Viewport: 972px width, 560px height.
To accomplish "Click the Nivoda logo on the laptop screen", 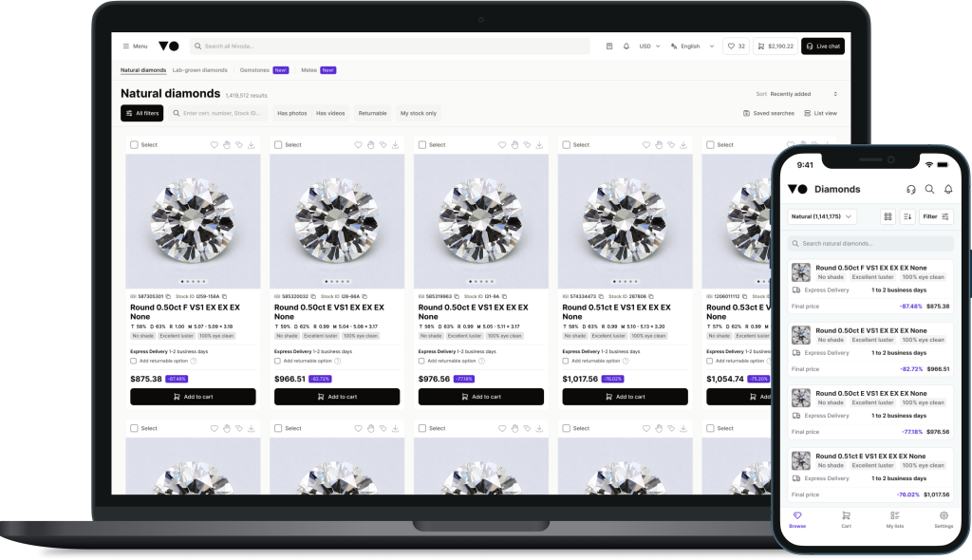I will point(169,46).
